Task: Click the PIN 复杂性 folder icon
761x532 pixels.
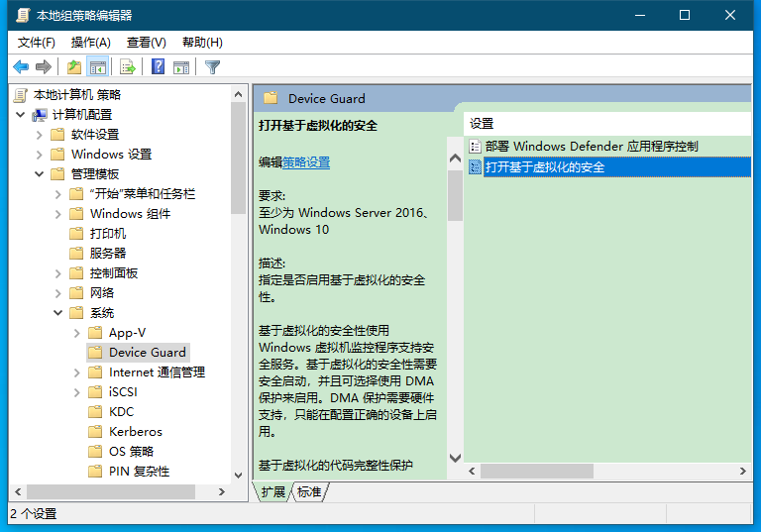Action: pos(95,472)
